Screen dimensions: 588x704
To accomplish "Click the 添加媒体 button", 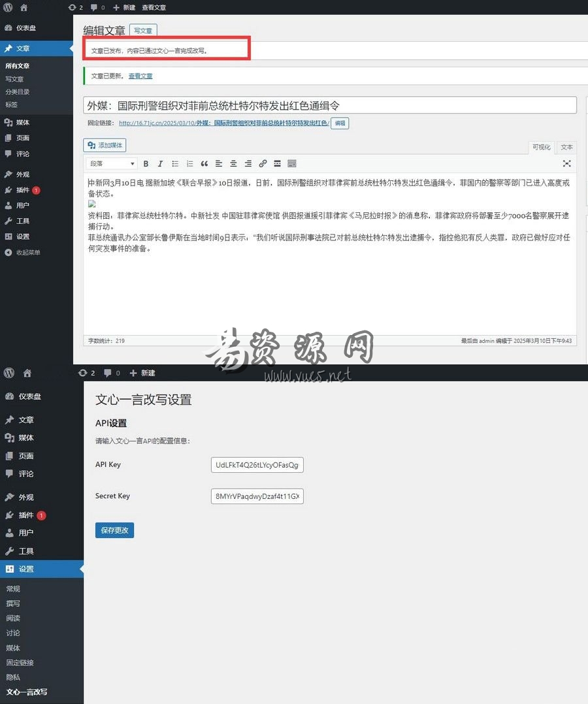I will [105, 145].
